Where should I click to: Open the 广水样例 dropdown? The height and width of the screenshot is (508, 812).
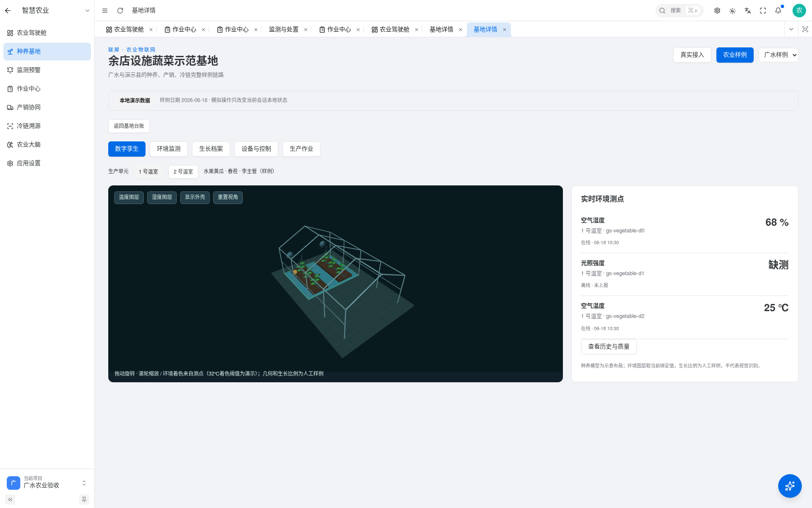[x=779, y=55]
